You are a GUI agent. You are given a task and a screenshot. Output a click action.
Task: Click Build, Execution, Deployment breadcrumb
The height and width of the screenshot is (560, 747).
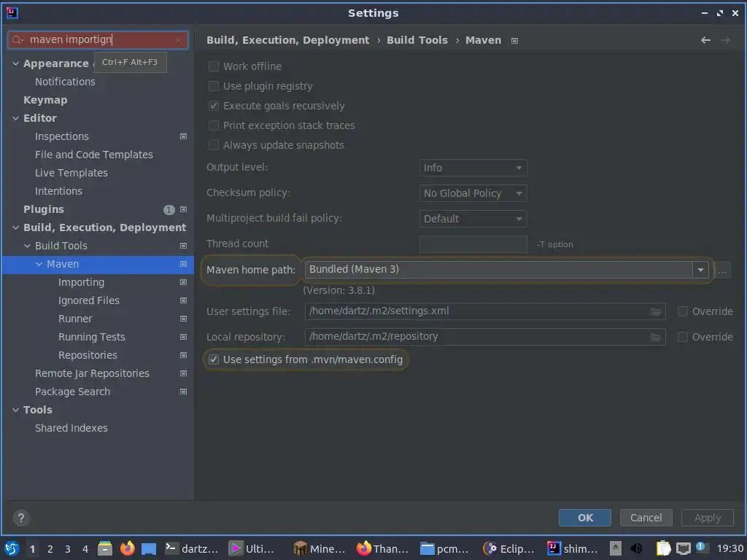(x=287, y=40)
